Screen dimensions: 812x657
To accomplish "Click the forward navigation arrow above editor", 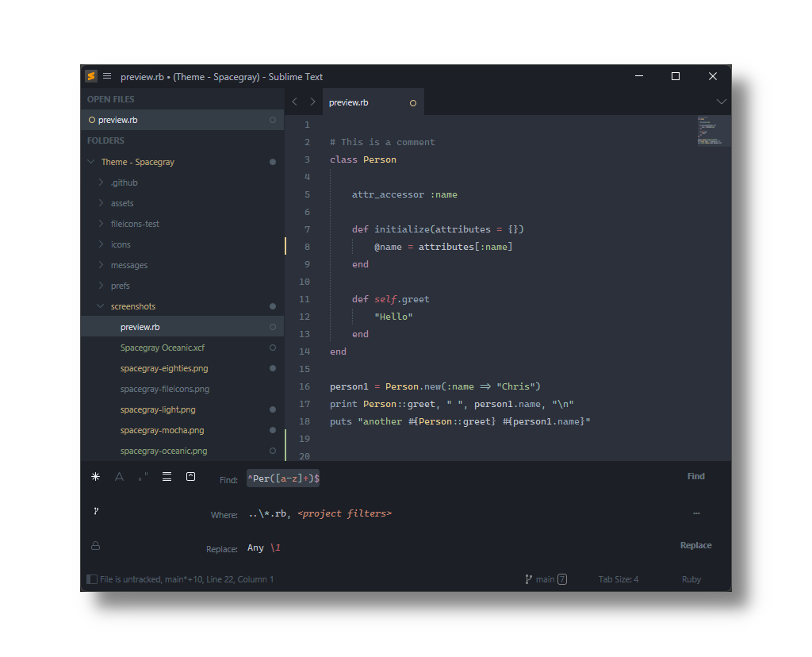I will coord(312,102).
